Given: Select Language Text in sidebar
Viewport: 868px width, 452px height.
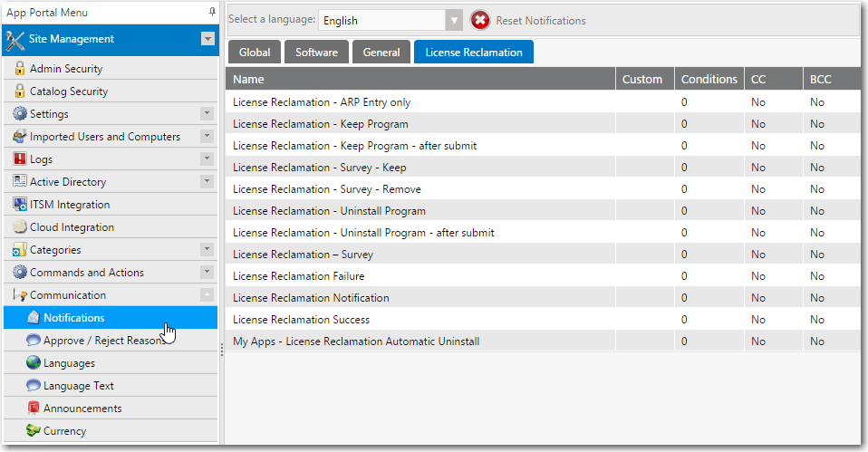Looking at the screenshot, I should [x=79, y=386].
